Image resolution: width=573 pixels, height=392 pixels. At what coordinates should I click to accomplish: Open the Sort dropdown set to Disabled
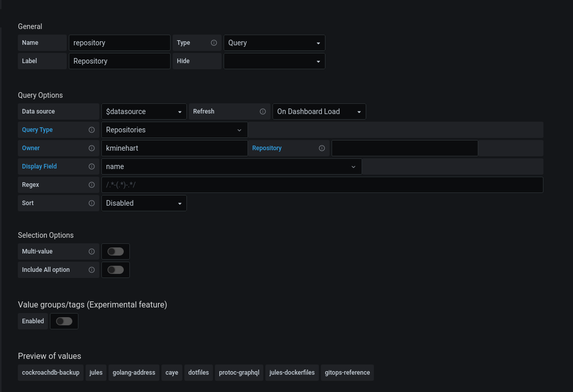[x=144, y=203]
